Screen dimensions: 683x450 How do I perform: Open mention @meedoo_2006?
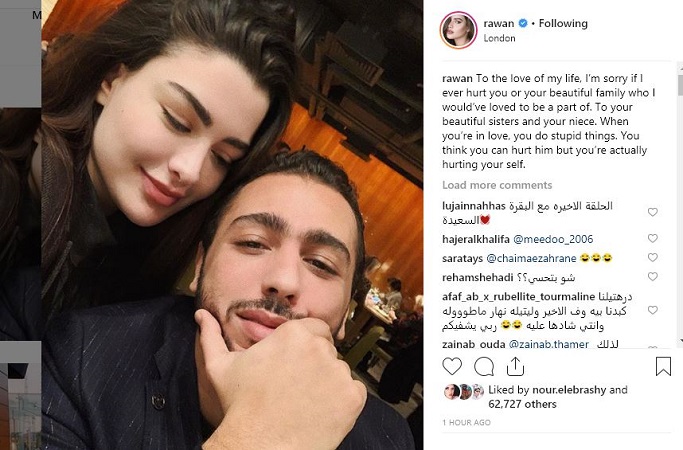[553, 239]
